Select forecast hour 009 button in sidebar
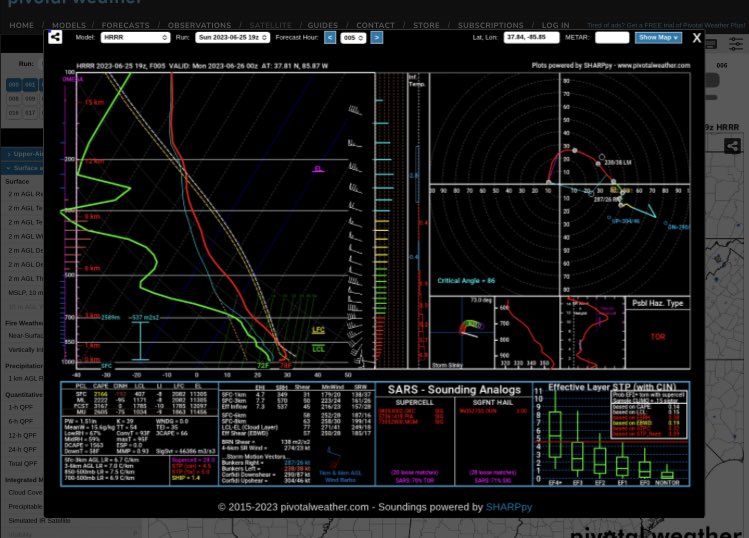This screenshot has width=749, height=538. [x=30, y=99]
